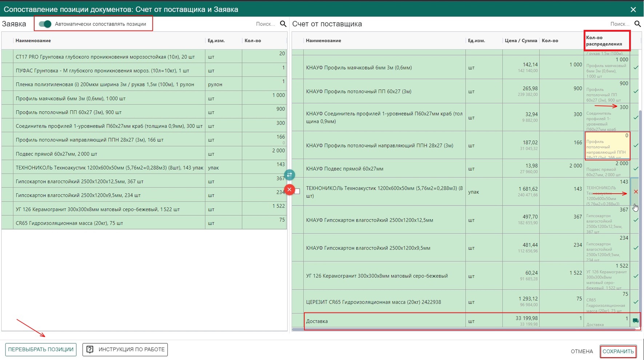Select ТЕХНОНИКОЛЬ Техноакустик request row
Screen dimensions: 644x360
pos(144,167)
